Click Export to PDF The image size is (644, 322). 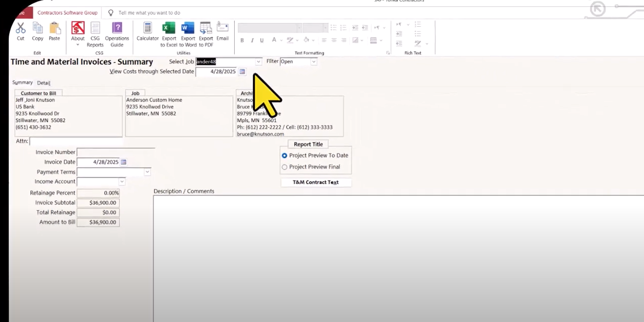pyautogui.click(x=205, y=33)
